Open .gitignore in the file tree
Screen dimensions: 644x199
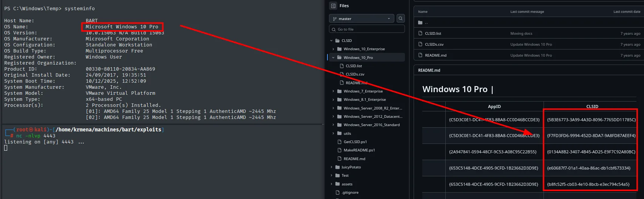[350, 192]
